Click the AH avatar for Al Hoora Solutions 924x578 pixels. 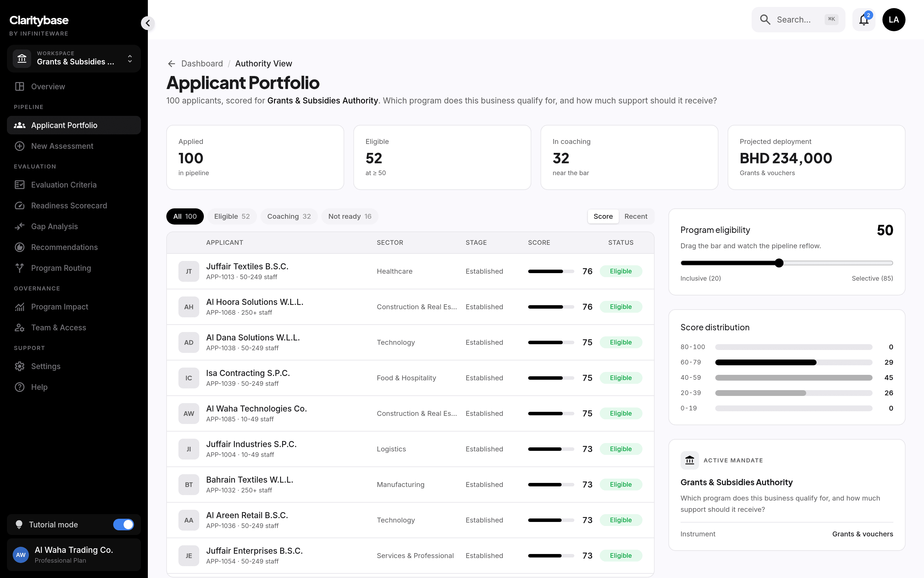[x=189, y=307]
